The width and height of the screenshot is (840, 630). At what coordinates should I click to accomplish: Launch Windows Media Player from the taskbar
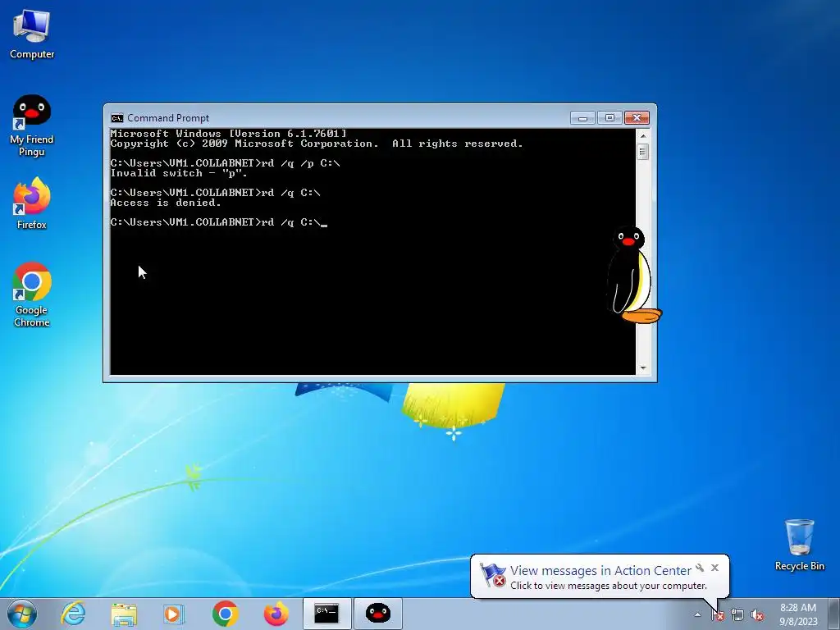174,614
